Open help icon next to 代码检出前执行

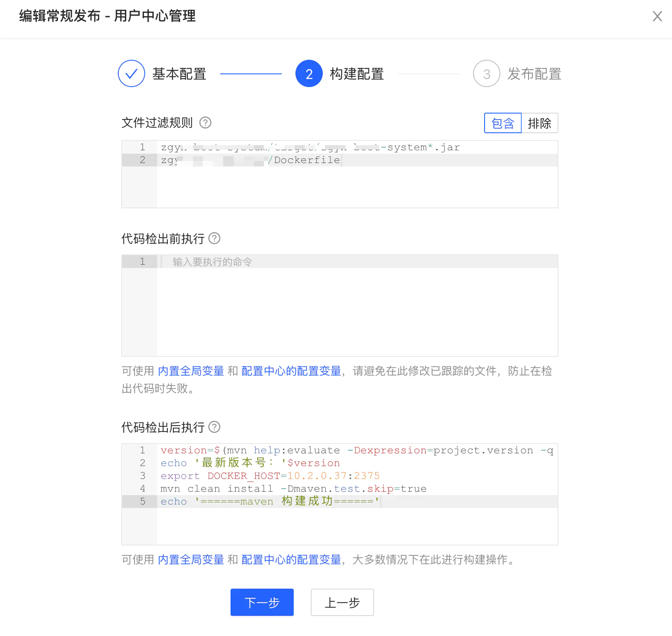click(214, 238)
